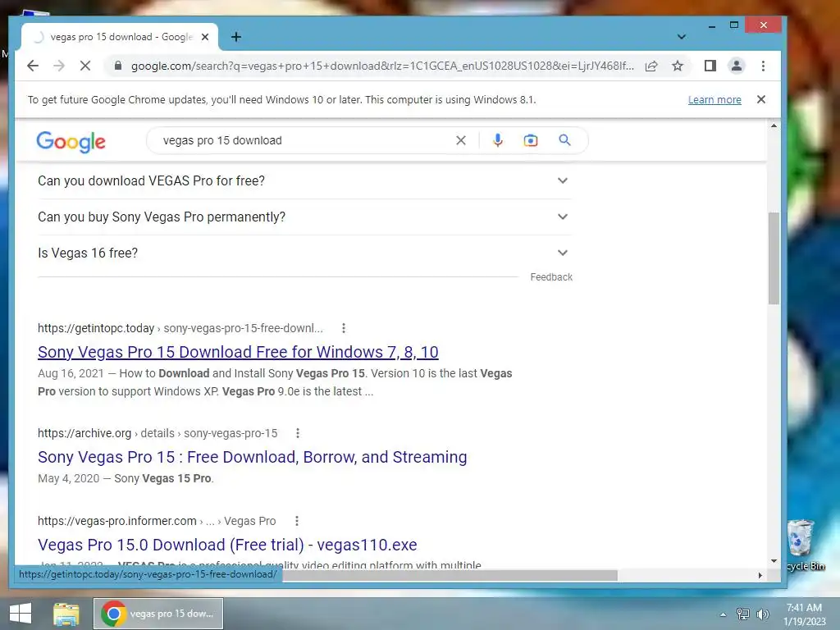Select the address bar URL

coord(382,66)
